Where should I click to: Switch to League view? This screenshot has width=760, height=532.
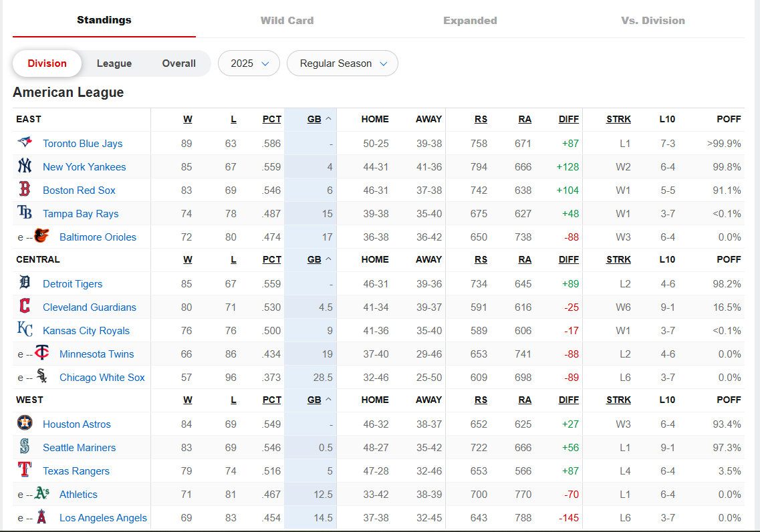tap(114, 63)
